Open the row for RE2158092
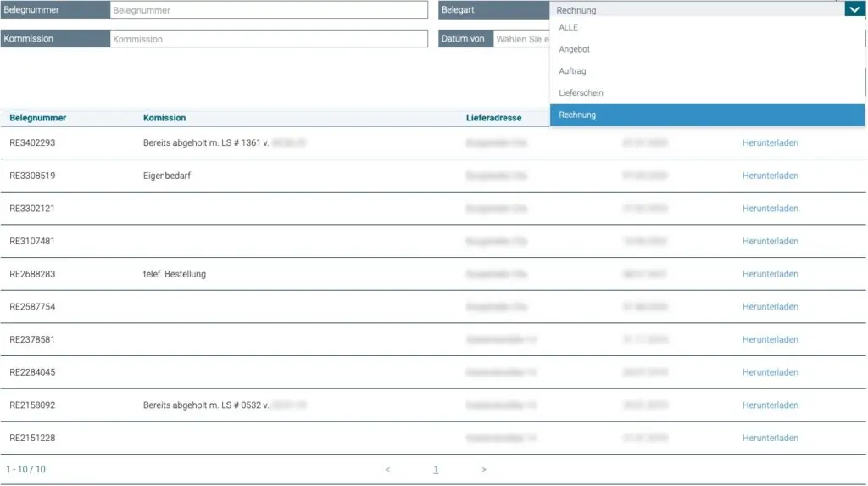Viewport: 868px width, 486px height. coord(32,405)
